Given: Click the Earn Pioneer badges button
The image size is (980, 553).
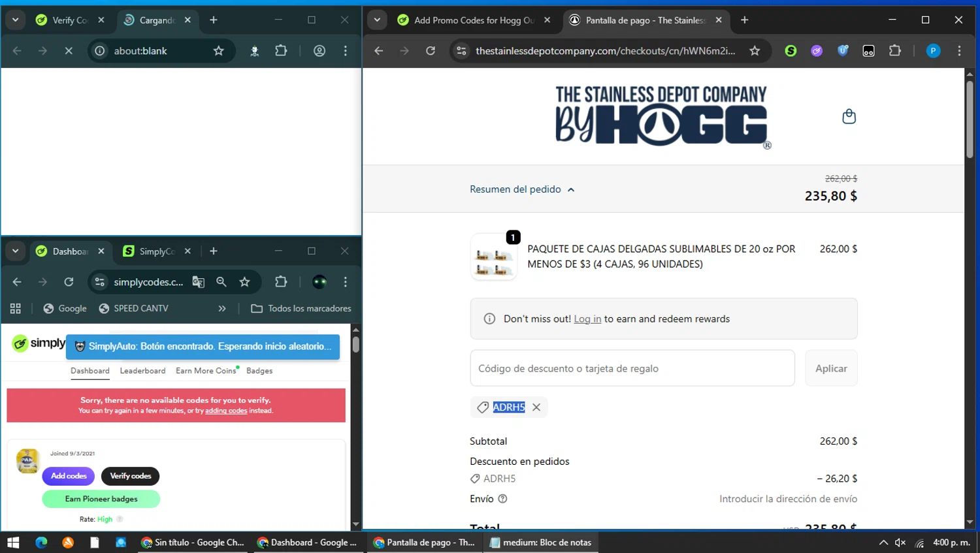Looking at the screenshot, I should [x=101, y=499].
